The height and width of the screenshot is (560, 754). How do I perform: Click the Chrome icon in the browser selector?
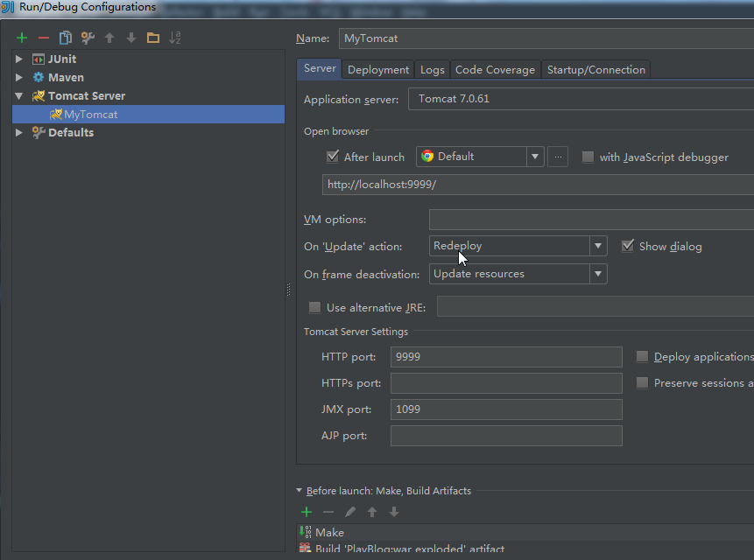tap(427, 157)
